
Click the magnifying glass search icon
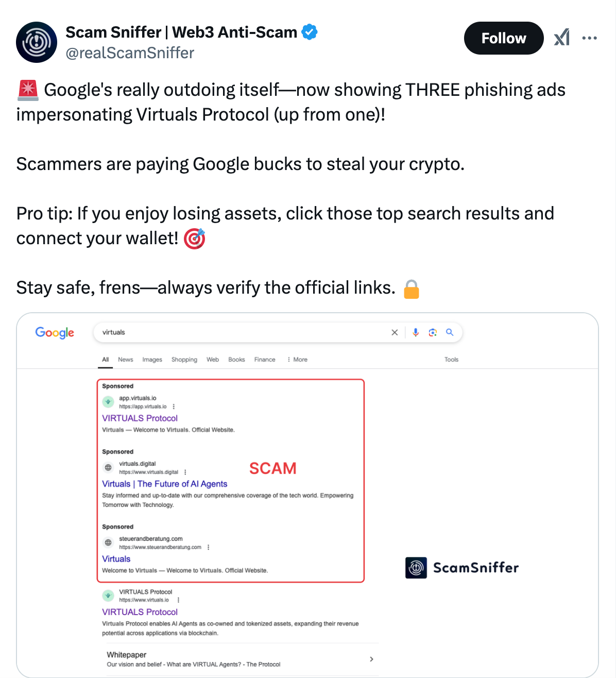click(450, 332)
